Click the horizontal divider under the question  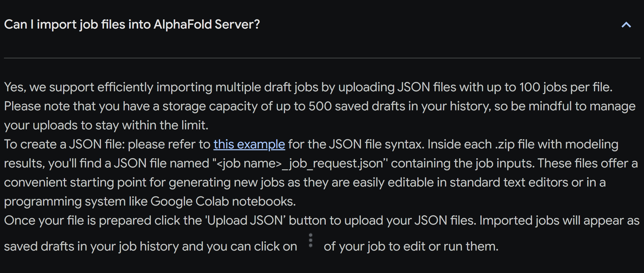(322, 58)
